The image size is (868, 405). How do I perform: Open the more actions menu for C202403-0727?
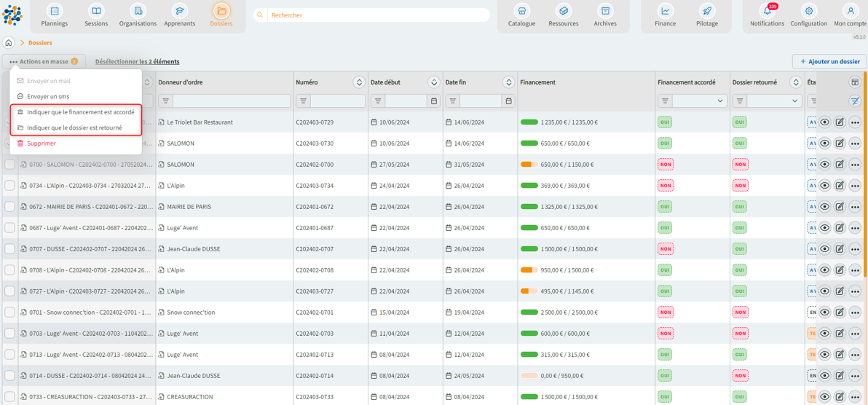tap(855, 291)
